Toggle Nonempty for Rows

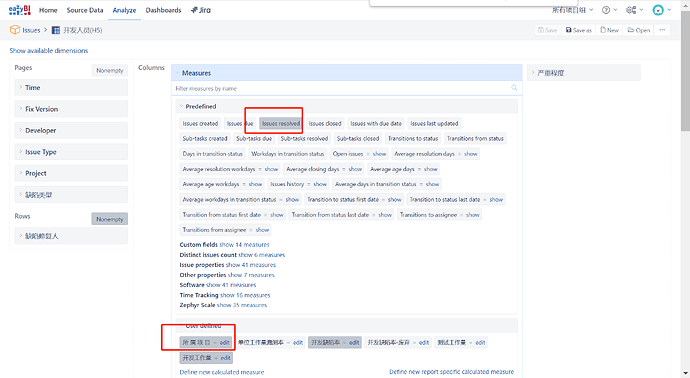click(110, 219)
